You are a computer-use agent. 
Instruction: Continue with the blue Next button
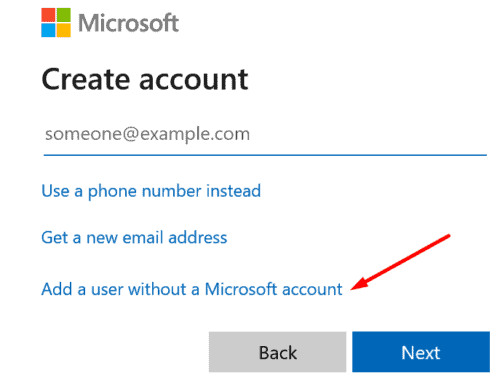click(421, 352)
